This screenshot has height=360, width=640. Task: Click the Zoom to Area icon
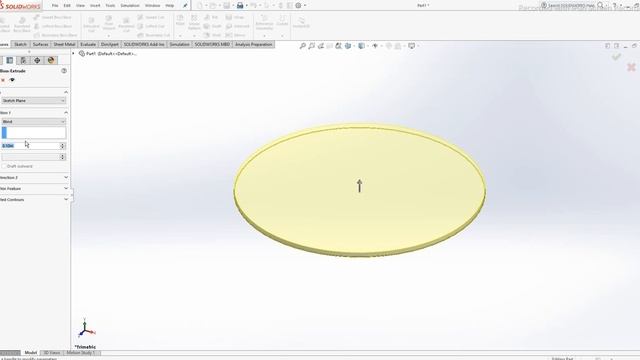[x=311, y=46]
